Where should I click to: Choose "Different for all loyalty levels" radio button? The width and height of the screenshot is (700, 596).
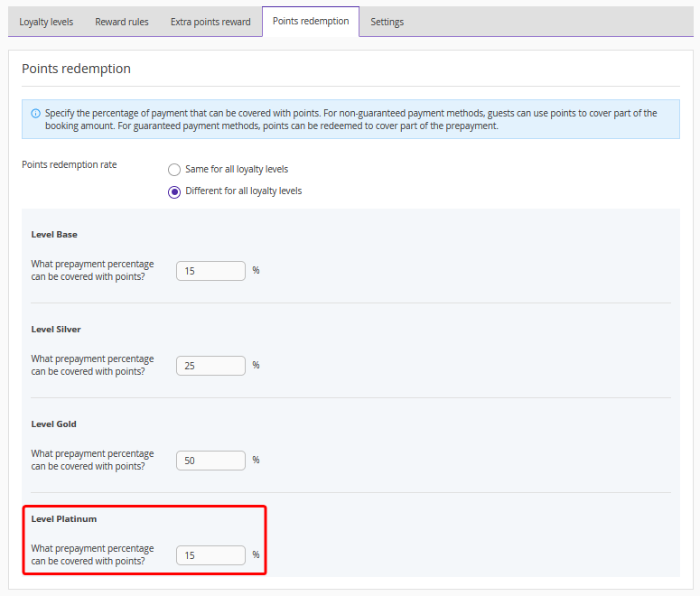tap(174, 191)
